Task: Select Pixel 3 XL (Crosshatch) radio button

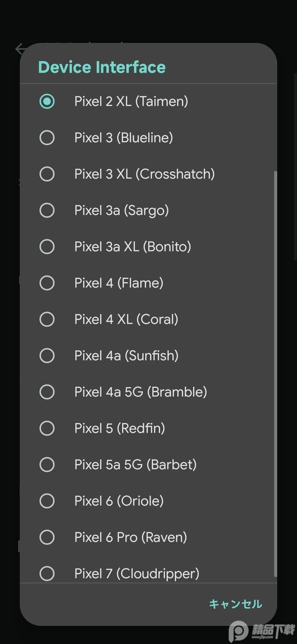Action: (47, 174)
